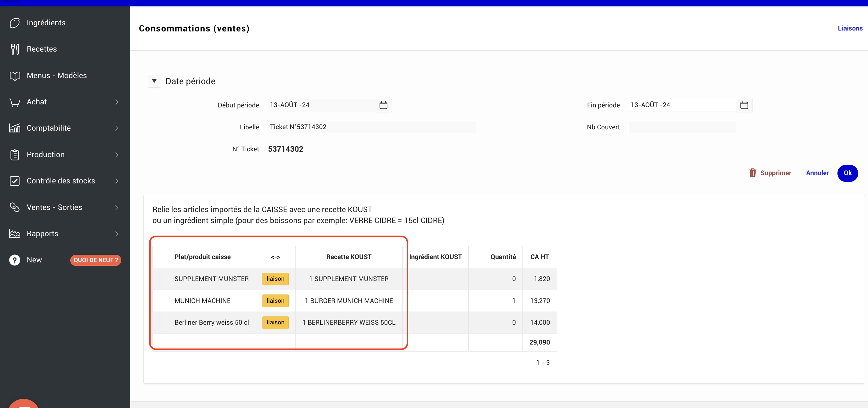
Task: Click the Ingrédients lemon icon
Action: click(14, 23)
